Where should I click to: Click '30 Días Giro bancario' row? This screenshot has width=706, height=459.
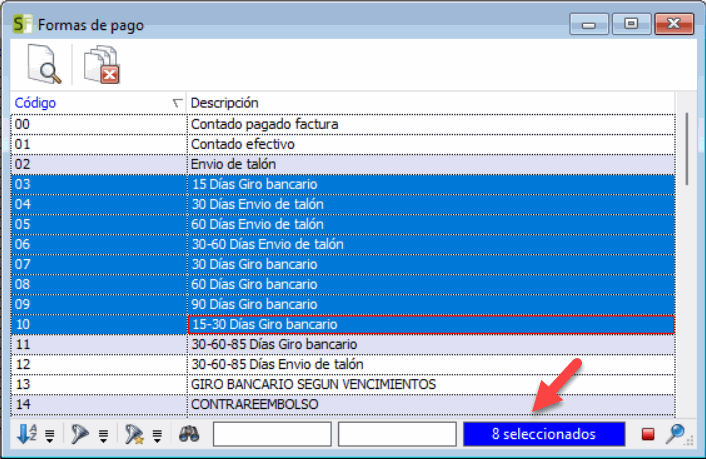343,264
